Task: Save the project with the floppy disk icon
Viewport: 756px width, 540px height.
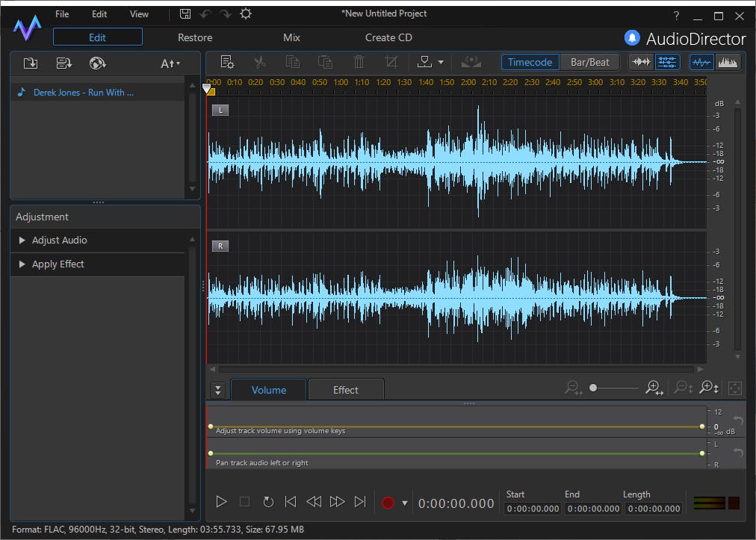Action: [x=185, y=14]
